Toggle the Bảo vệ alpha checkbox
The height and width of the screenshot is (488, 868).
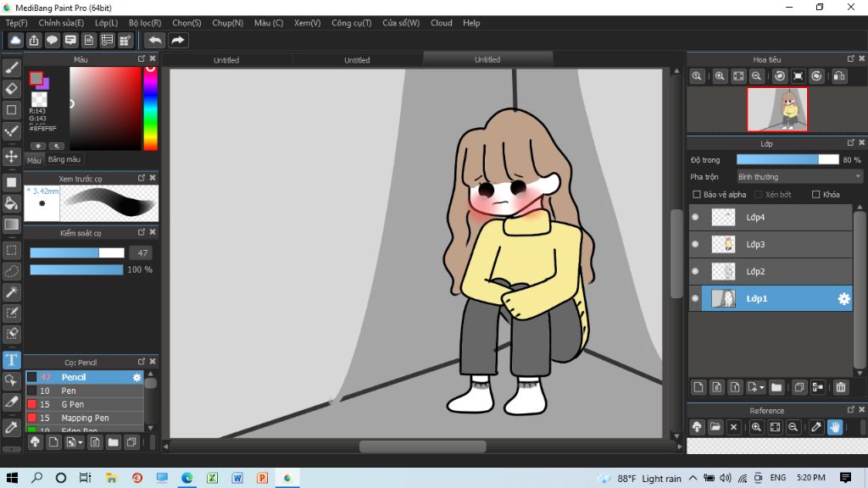point(697,195)
